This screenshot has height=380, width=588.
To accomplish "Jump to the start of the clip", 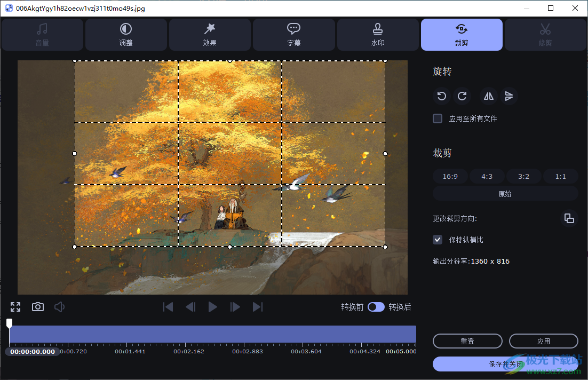I will coord(168,307).
